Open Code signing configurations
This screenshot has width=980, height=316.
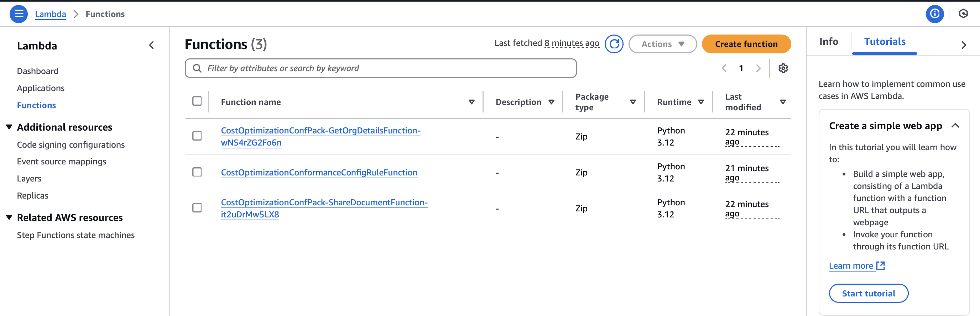[x=71, y=145]
